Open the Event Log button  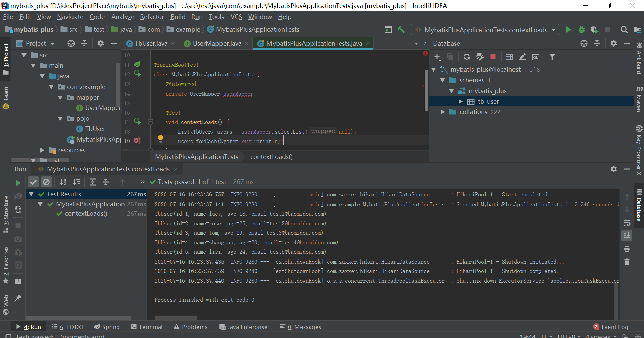click(611, 327)
